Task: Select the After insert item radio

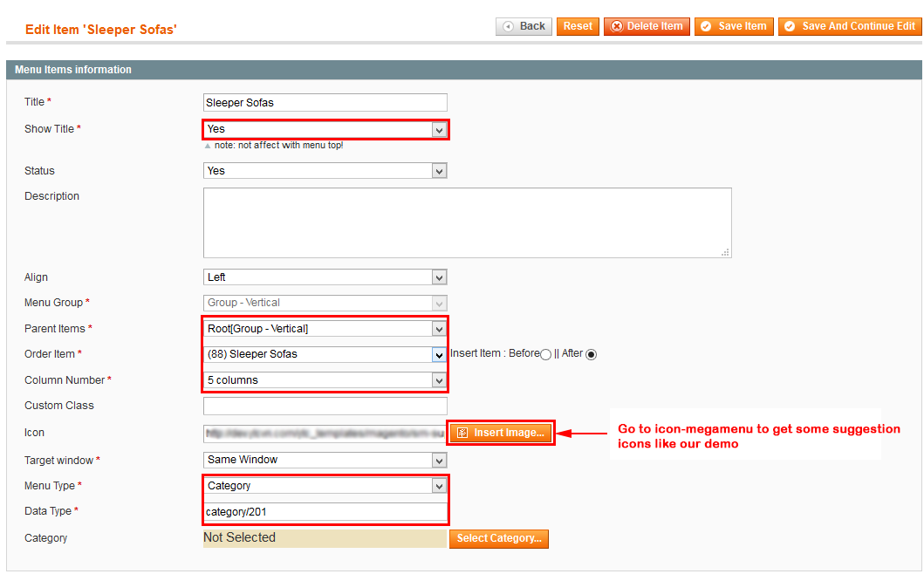Action: click(x=592, y=354)
